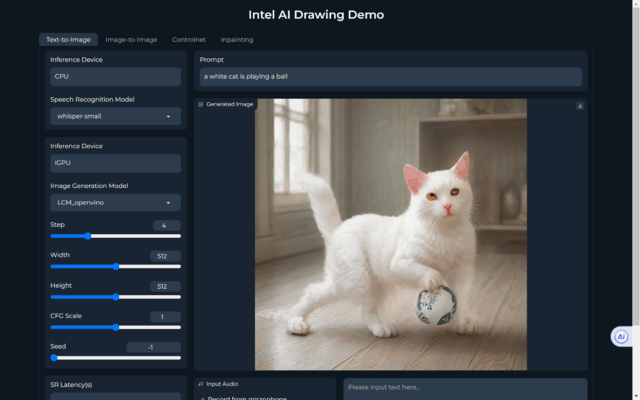Click the Input Audio label

click(222, 384)
